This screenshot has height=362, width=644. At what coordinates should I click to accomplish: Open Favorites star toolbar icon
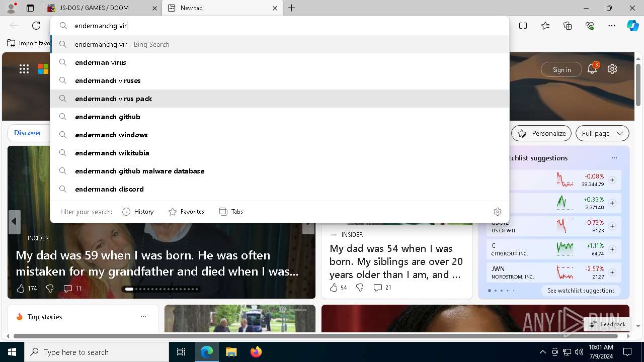tap(545, 26)
